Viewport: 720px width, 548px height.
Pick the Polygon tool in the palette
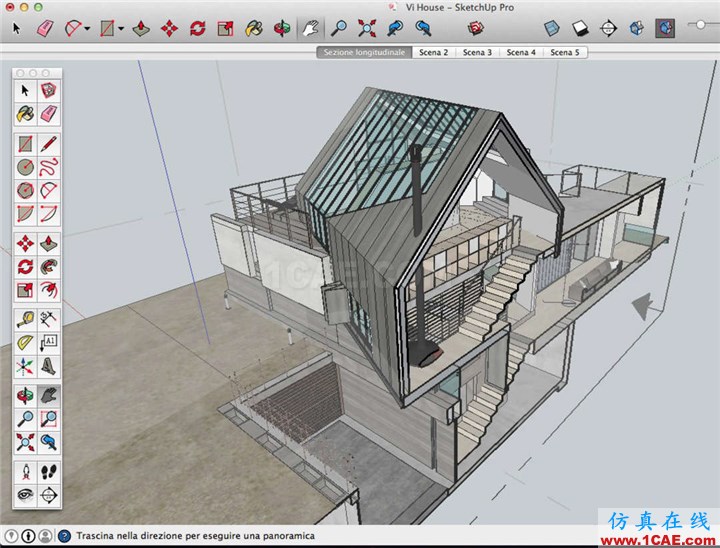[25, 190]
